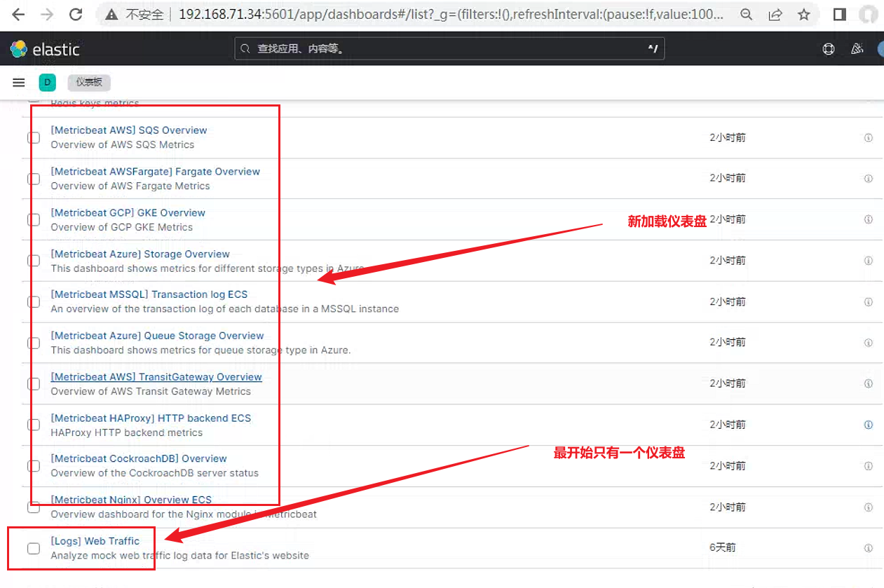Show info for AWS TransitGateway Overview row
This screenshot has width=884, height=588.
point(868,384)
